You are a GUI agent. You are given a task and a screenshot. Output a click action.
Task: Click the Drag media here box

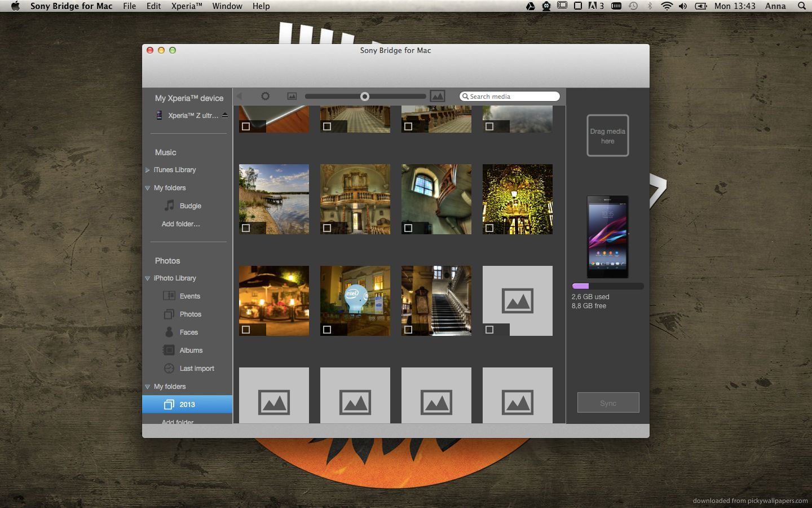point(607,135)
